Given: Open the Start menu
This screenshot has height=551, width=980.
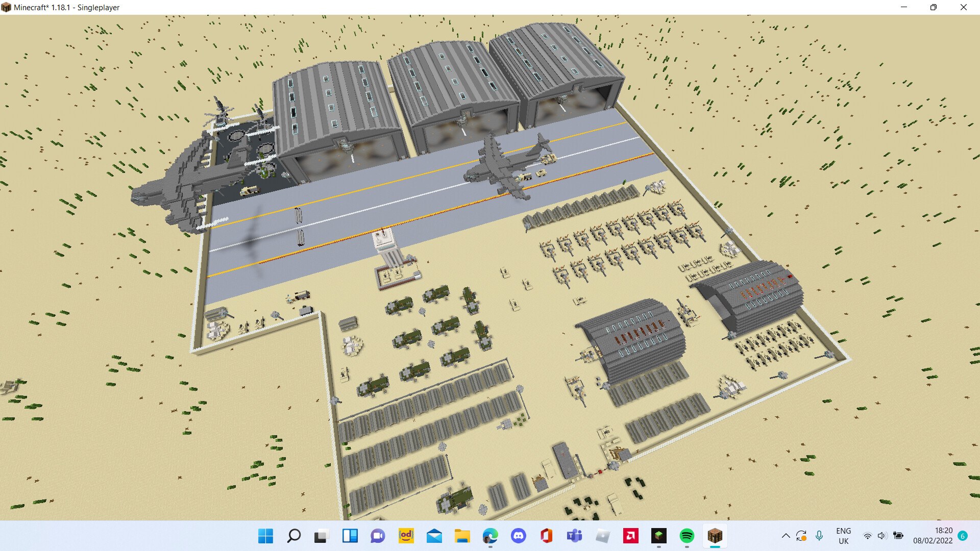Looking at the screenshot, I should [265, 536].
